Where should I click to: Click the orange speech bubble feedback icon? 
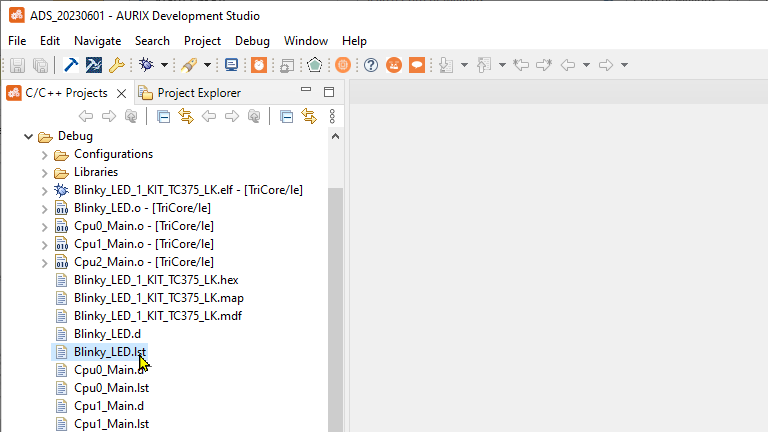(417, 65)
